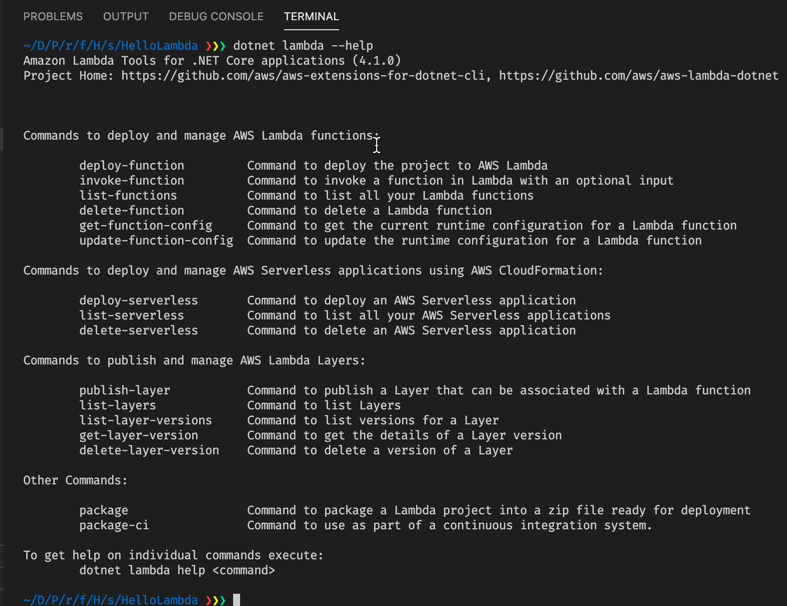The width and height of the screenshot is (787, 606).
Task: Click the 'package-ci' command name
Action: coord(114,526)
